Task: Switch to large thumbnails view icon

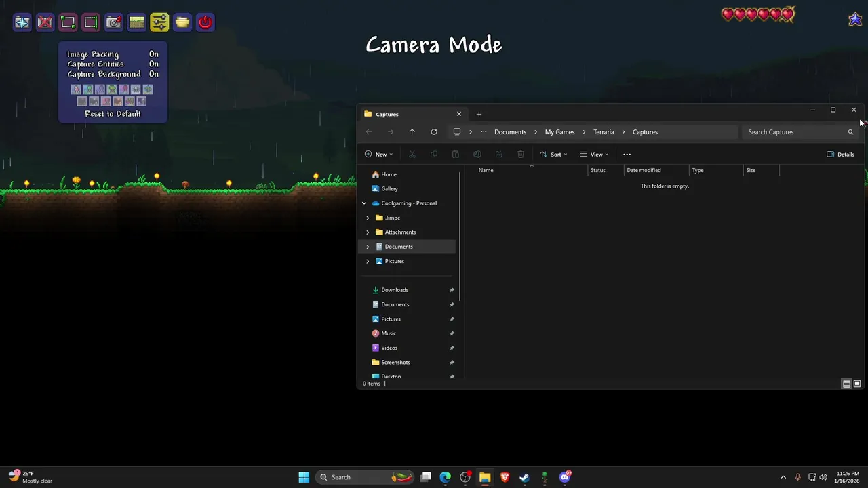Action: (x=857, y=384)
